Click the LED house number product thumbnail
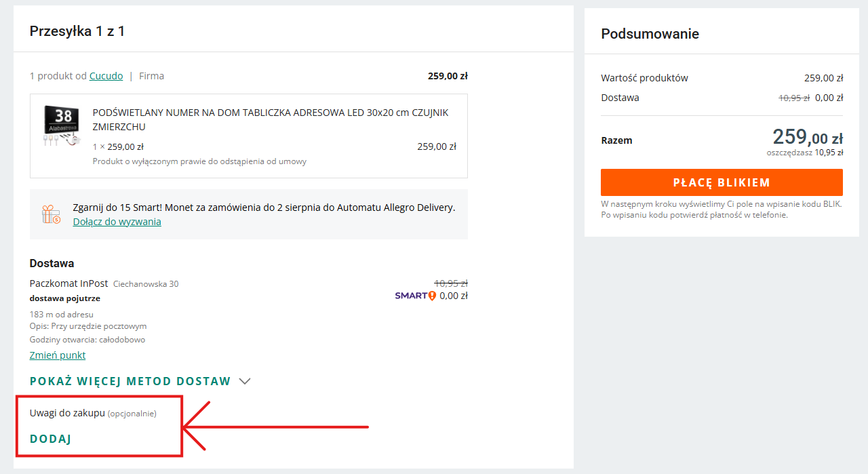 (x=62, y=125)
